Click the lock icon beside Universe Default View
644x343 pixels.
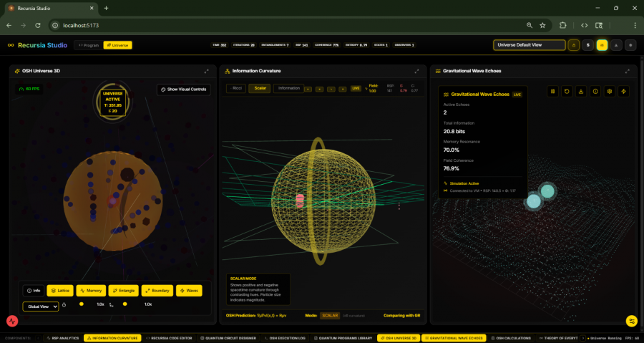click(573, 44)
